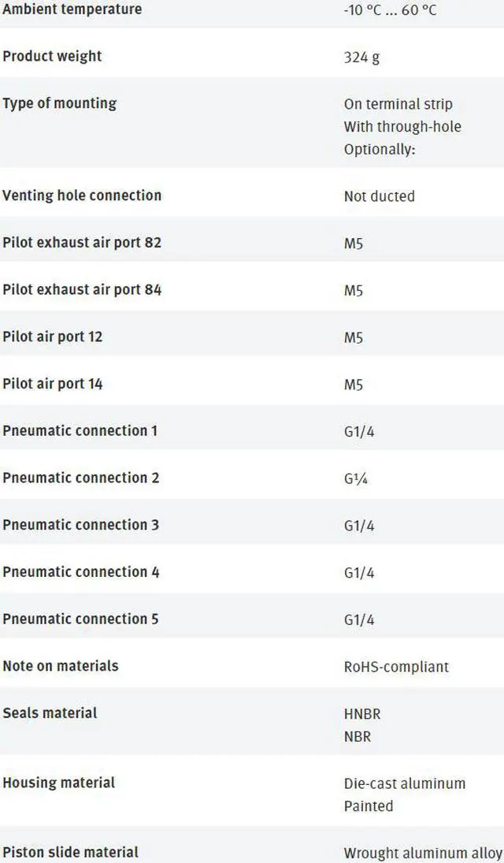This screenshot has width=504, height=863.
Task: Click the Venting hole connection label
Action: tap(82, 195)
